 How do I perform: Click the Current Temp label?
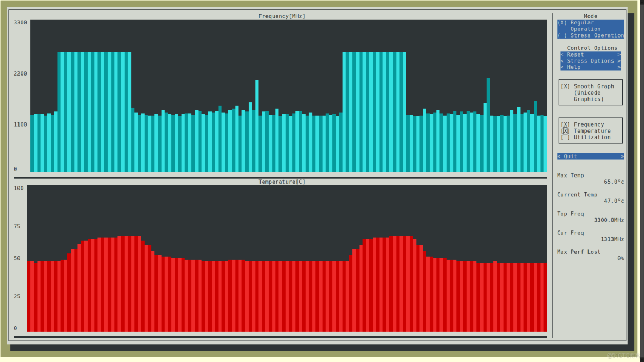[577, 195]
